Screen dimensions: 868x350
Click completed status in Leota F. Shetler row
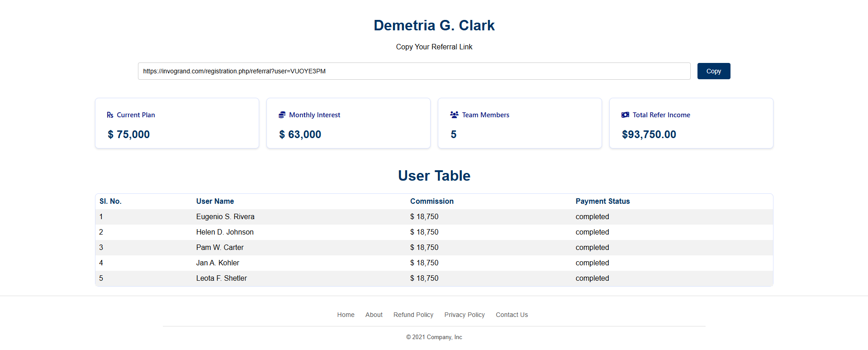(x=592, y=278)
